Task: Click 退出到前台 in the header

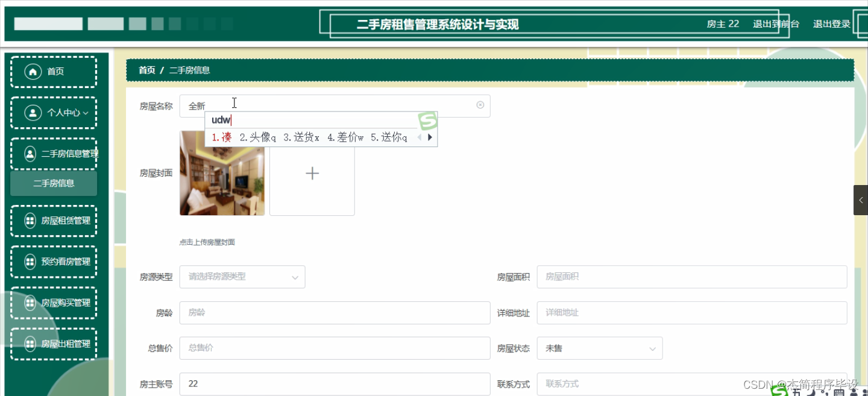Action: (776, 24)
